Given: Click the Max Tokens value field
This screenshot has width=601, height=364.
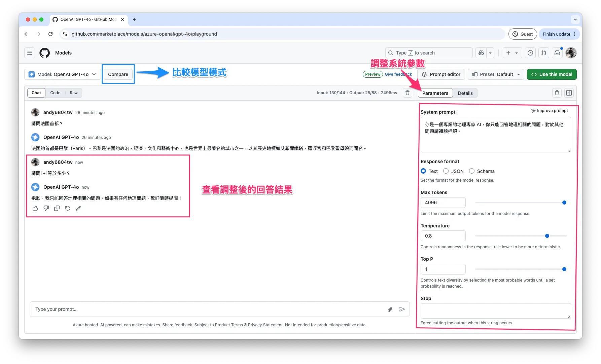Looking at the screenshot, I should point(443,203).
